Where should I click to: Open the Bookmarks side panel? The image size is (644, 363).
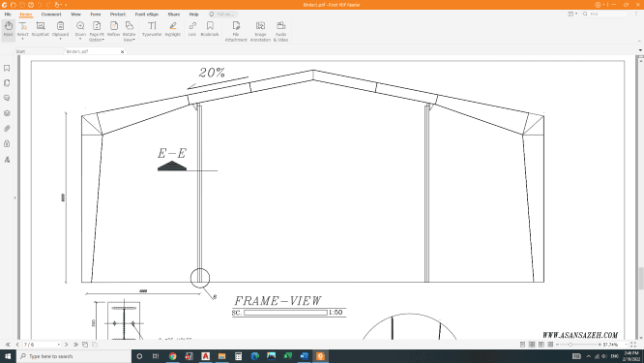(x=7, y=68)
